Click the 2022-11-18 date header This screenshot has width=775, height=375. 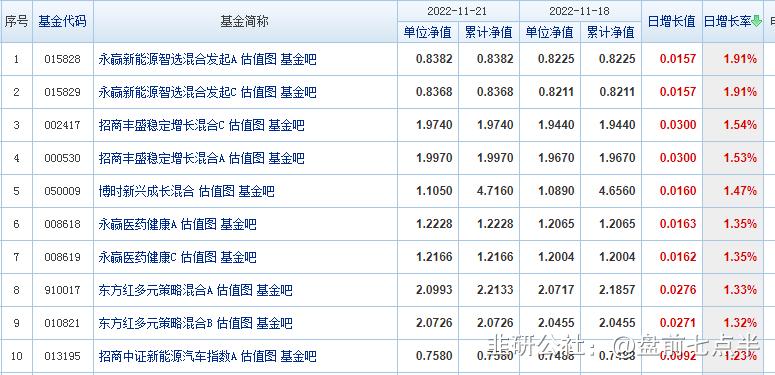580,11
